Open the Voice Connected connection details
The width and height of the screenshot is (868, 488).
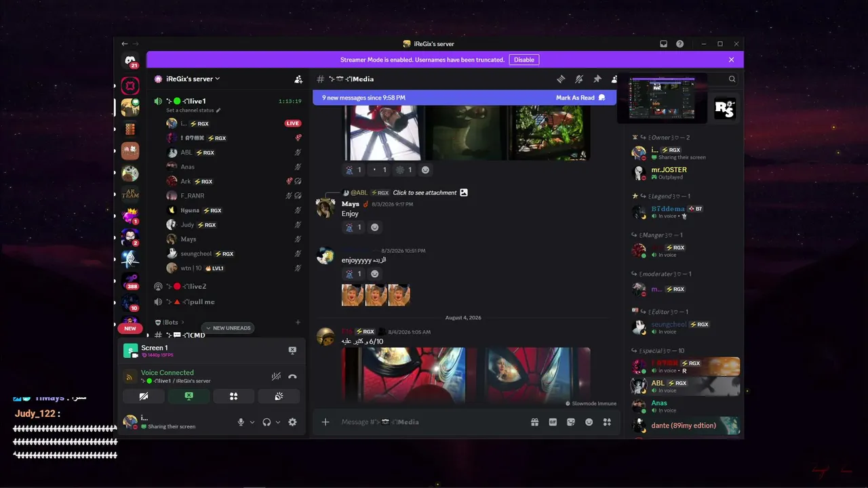pos(167,373)
